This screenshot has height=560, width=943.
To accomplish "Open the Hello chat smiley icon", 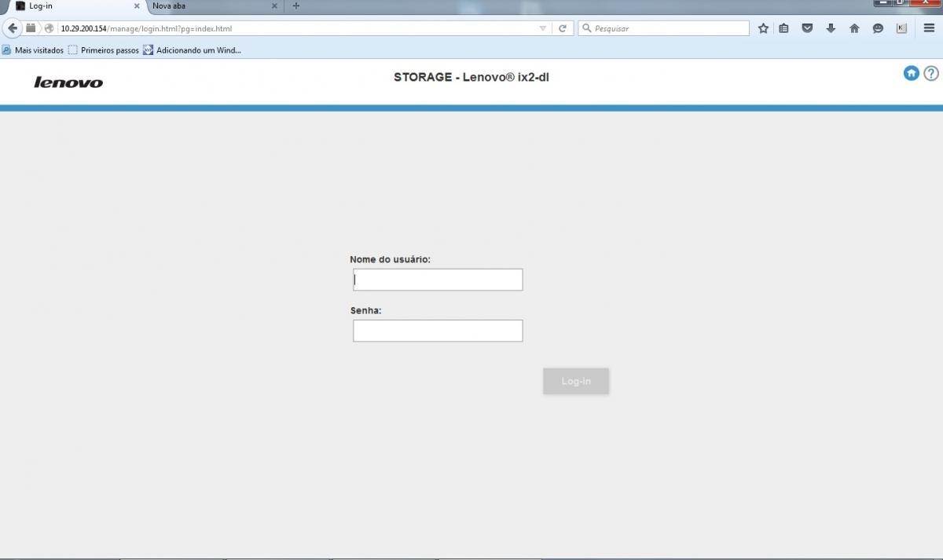I will pos(878,28).
